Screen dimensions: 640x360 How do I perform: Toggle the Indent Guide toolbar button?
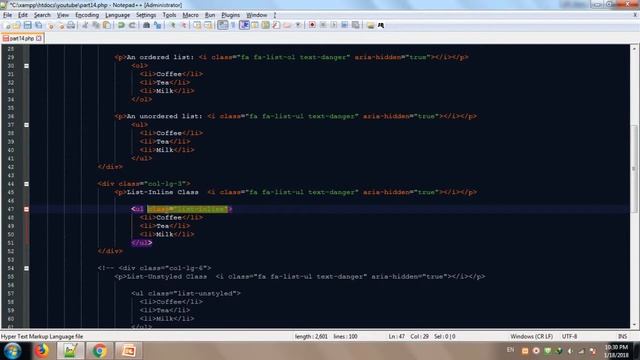244,25
